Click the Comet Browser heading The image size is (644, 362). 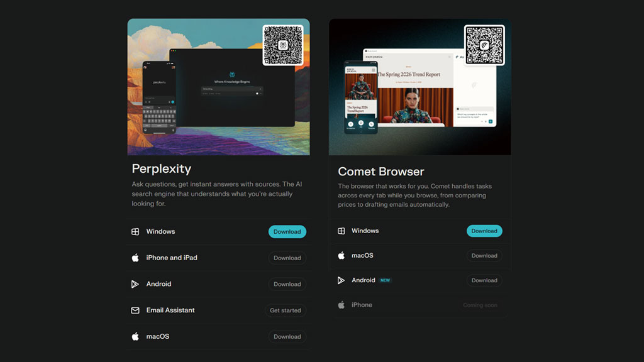click(381, 172)
